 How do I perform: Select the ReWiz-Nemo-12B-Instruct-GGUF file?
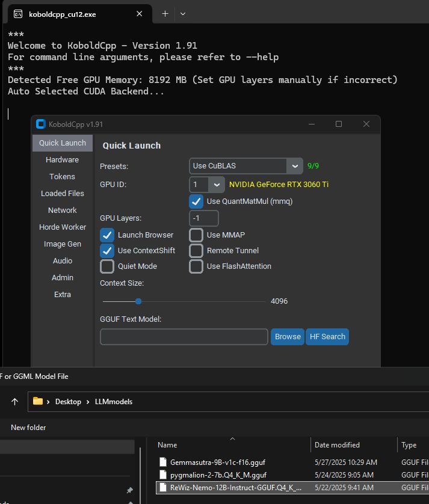(236, 488)
